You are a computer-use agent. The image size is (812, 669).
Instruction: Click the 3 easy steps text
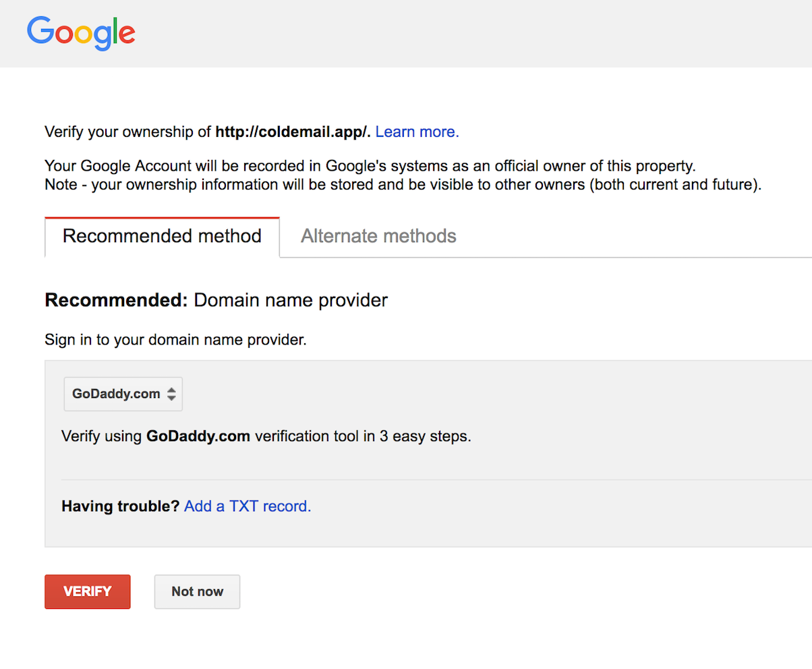[426, 436]
